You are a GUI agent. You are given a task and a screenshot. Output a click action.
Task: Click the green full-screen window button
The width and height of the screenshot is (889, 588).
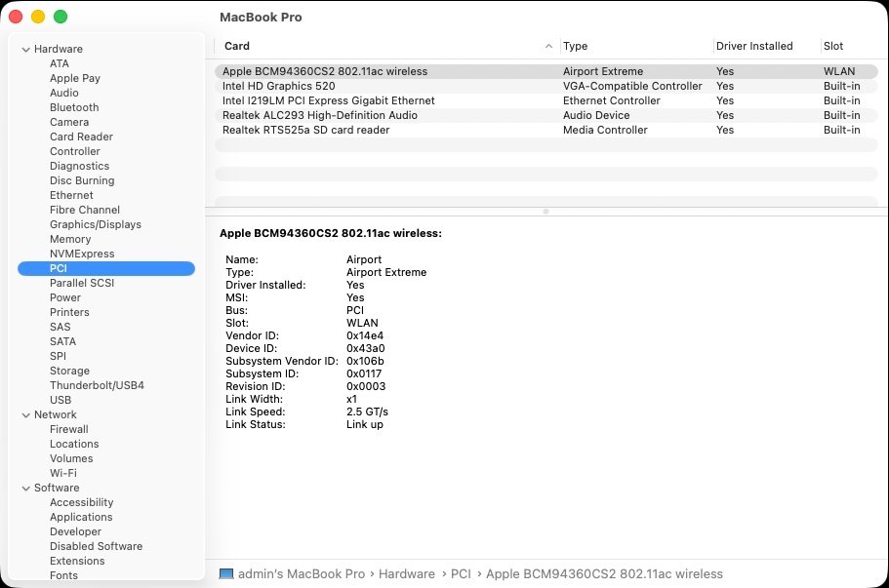pos(61,17)
